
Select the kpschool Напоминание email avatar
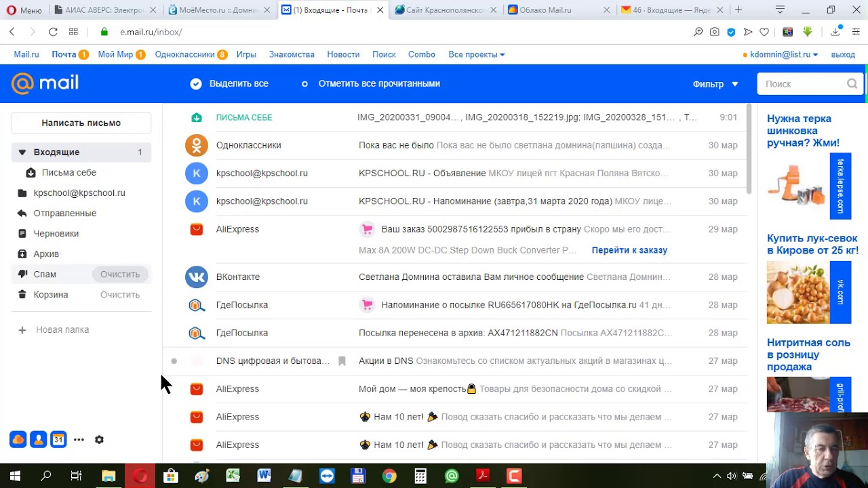point(197,201)
